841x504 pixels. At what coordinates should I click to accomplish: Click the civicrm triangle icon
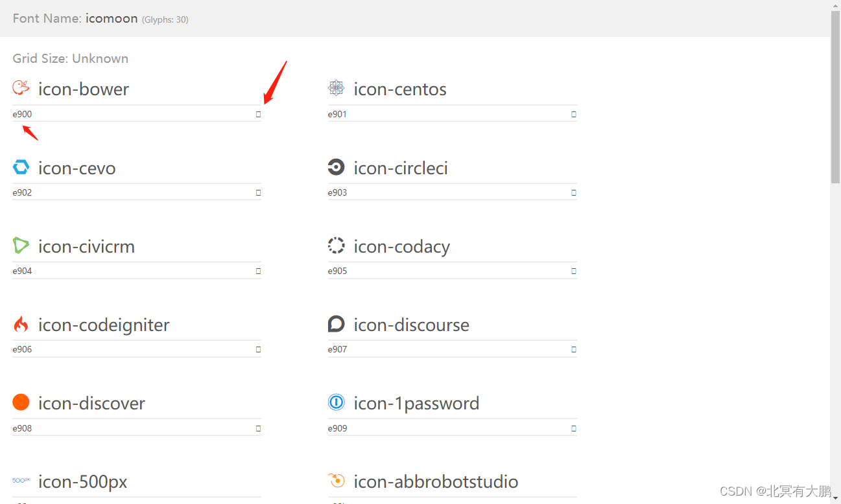(x=21, y=246)
